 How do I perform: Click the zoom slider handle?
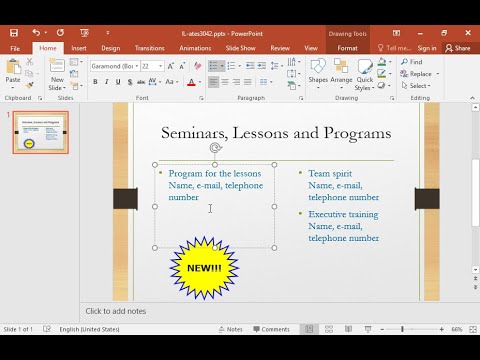coord(403,329)
